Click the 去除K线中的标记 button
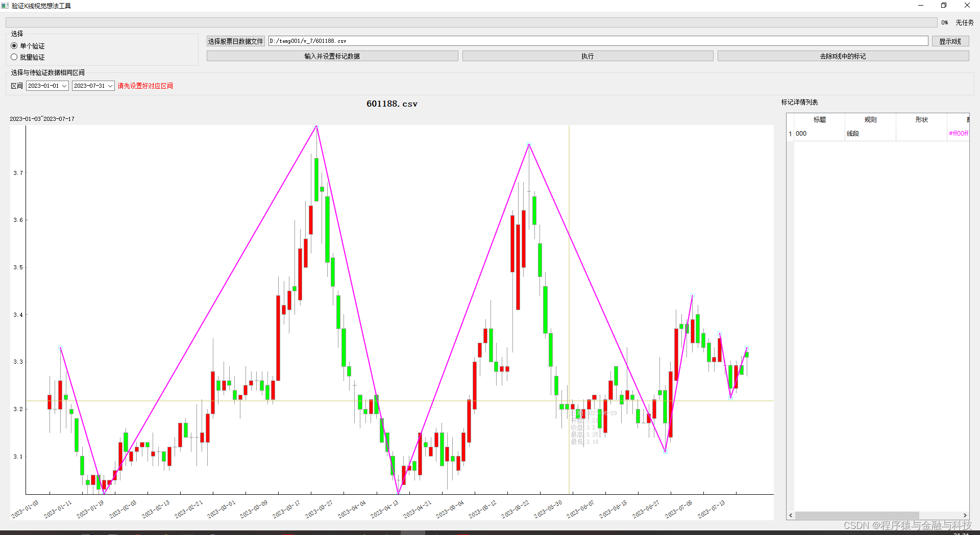980x535 pixels. point(843,56)
